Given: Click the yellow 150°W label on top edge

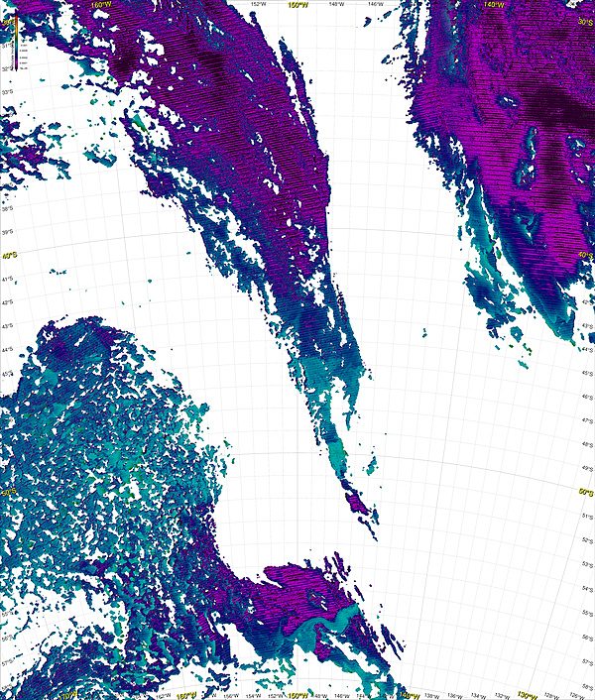Looking at the screenshot, I should 298,5.
